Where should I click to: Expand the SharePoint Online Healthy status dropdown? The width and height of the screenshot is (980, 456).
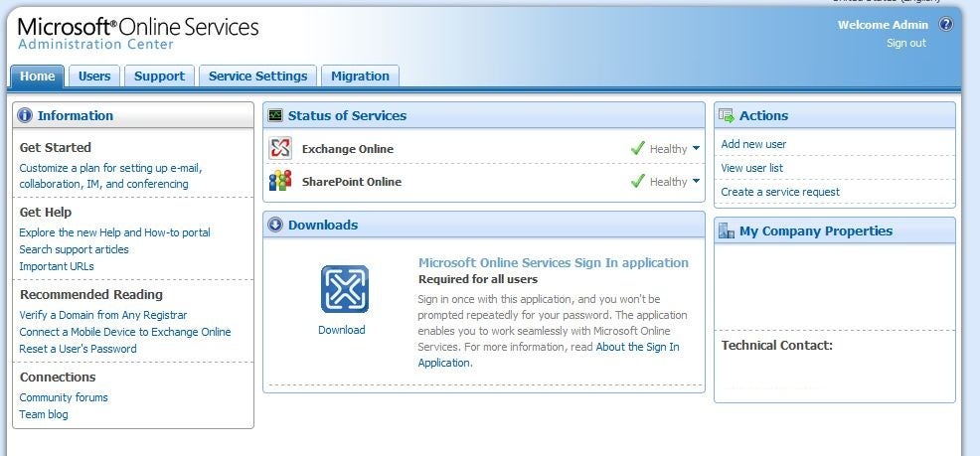[697, 182]
